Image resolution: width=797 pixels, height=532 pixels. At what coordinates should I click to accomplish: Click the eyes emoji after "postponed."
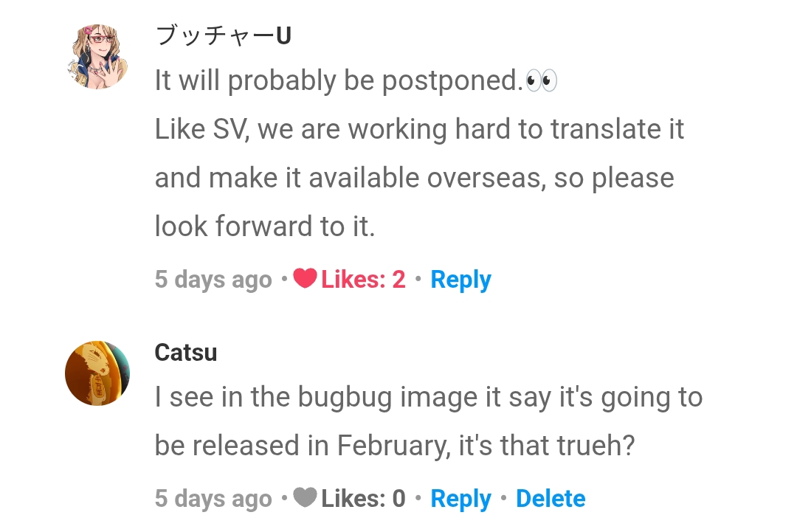click(542, 80)
